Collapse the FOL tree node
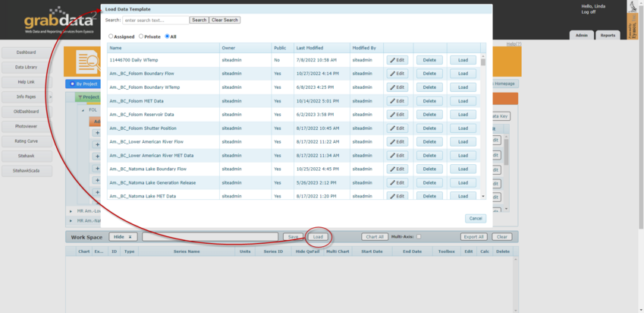Image resolution: width=644 pixels, height=313 pixels. 83,110
